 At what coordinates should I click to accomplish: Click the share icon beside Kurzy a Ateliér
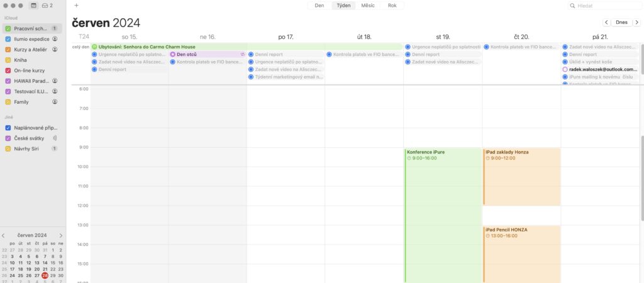pos(55,49)
